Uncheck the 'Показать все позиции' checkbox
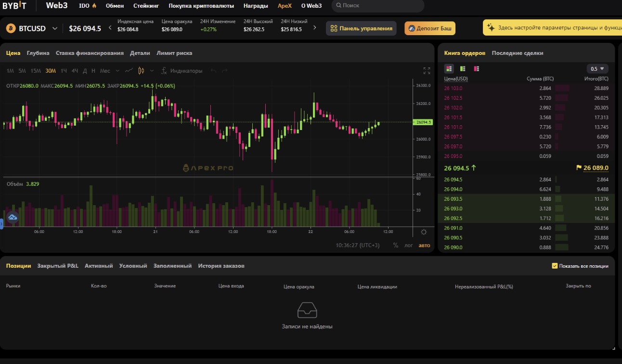The width and height of the screenshot is (622, 364). (x=555, y=266)
